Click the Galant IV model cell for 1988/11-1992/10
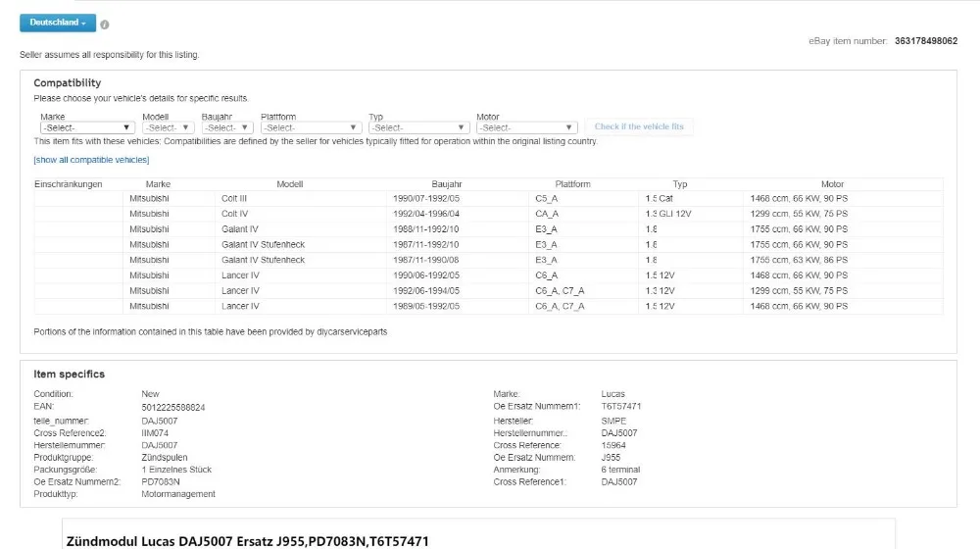 (239, 228)
